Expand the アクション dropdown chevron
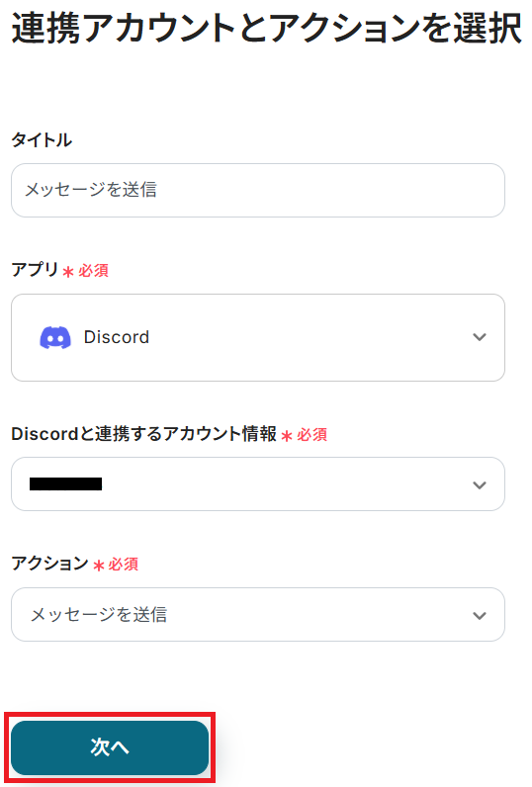 480,615
